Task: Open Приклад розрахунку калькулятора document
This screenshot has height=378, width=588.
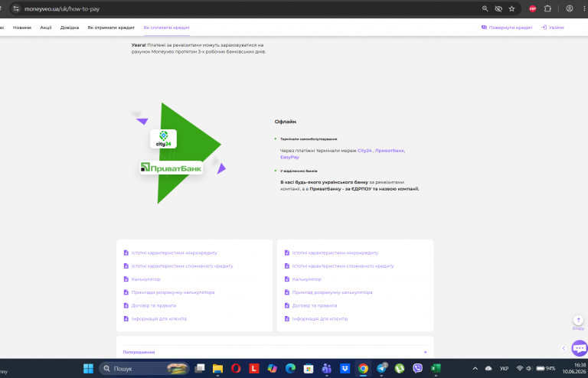Action: click(332, 292)
